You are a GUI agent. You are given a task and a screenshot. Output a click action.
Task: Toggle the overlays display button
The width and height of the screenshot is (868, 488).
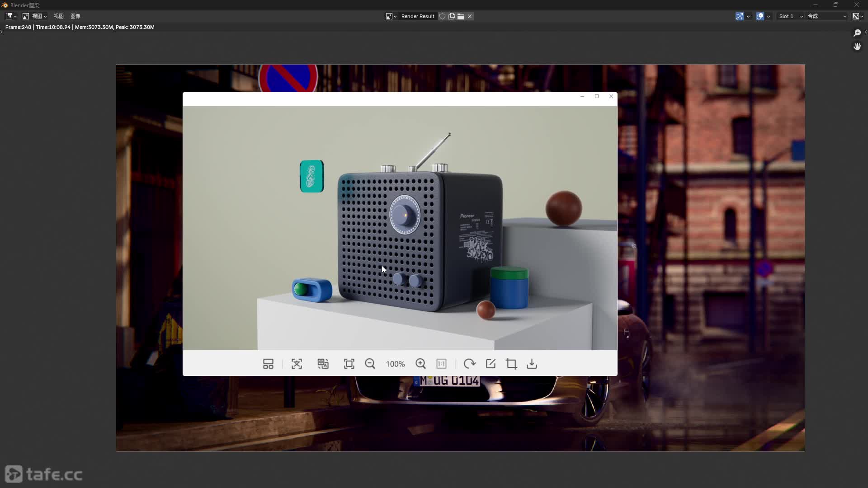(760, 16)
